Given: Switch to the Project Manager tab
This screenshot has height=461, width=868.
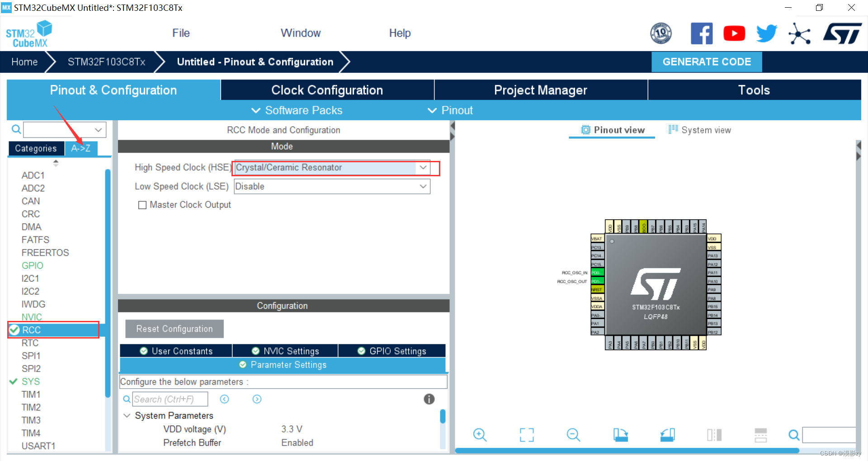Looking at the screenshot, I should 541,90.
